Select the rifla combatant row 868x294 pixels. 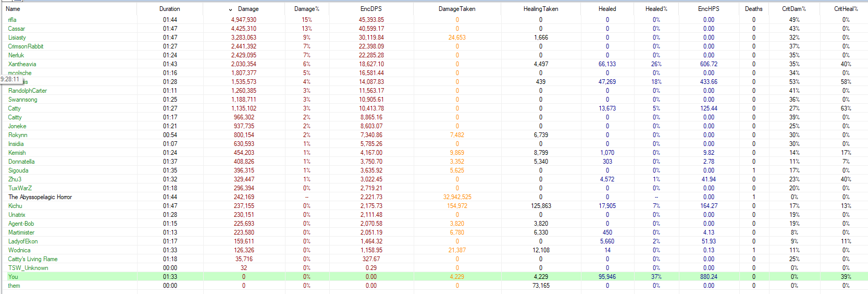pyautogui.click(x=12, y=20)
